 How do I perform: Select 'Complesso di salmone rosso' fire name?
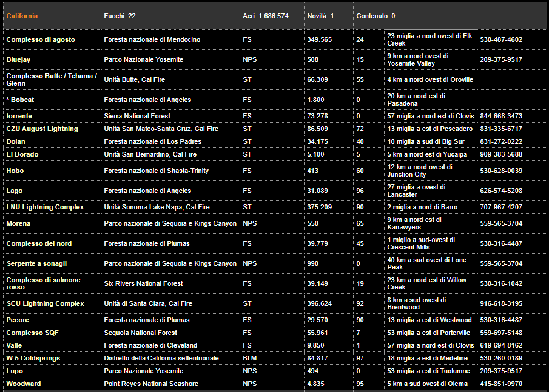[x=44, y=283]
